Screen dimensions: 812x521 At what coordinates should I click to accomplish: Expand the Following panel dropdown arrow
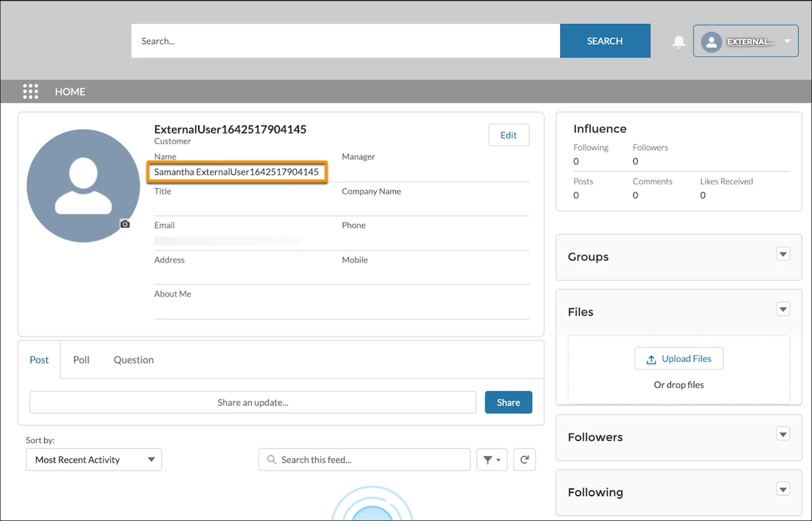(x=783, y=489)
